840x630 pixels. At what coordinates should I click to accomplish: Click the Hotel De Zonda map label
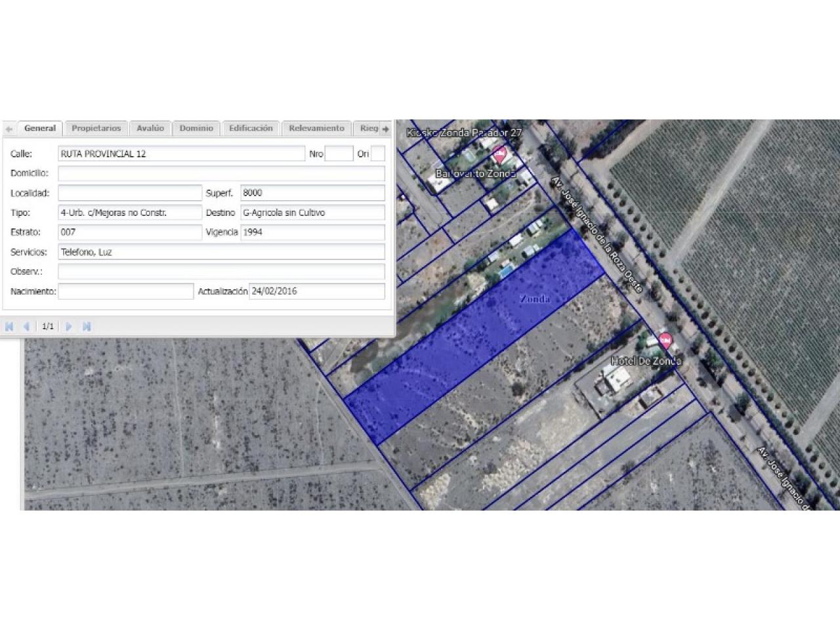click(646, 361)
